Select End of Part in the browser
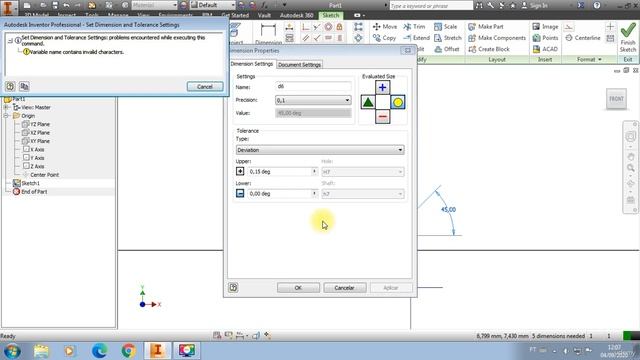This screenshot has height=360, width=640. coord(34,191)
